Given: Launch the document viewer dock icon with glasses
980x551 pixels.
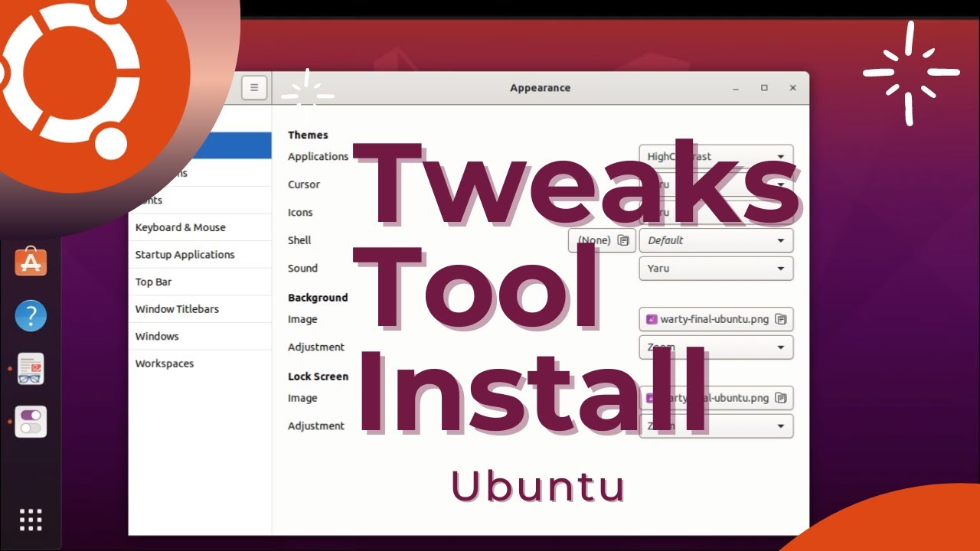Looking at the screenshot, I should click(x=31, y=369).
